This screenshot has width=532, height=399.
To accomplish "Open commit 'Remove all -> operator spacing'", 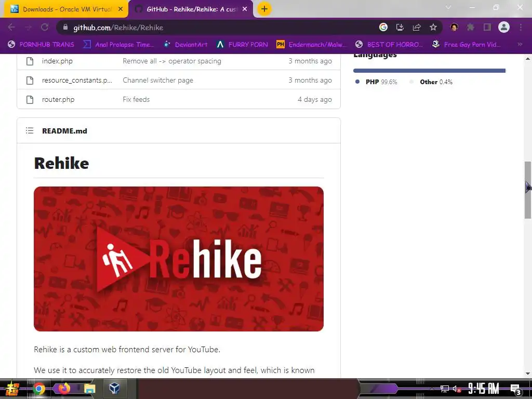I will click(172, 61).
